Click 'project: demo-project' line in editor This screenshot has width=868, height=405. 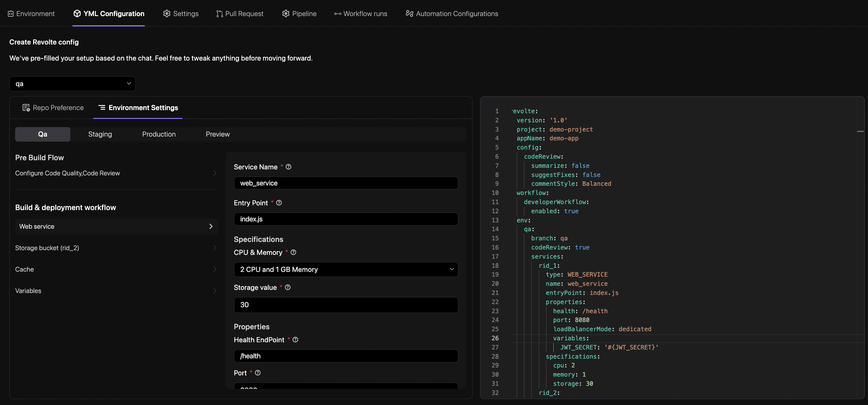(554, 129)
